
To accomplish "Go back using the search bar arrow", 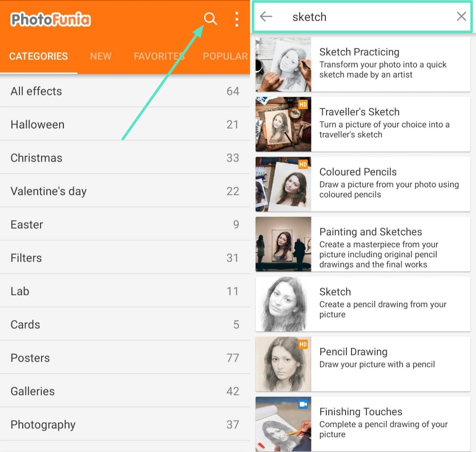I will [266, 16].
